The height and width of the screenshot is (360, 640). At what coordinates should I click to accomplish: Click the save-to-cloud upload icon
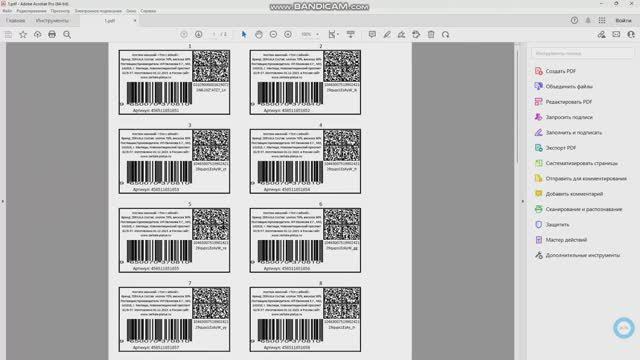38,35
